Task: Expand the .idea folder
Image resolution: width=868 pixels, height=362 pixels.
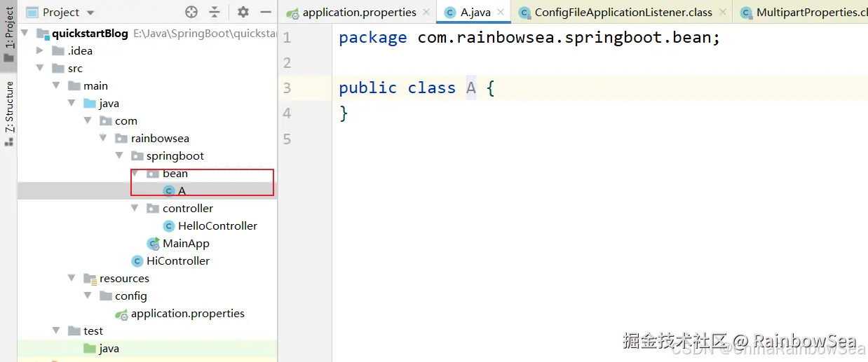Action: [x=40, y=50]
